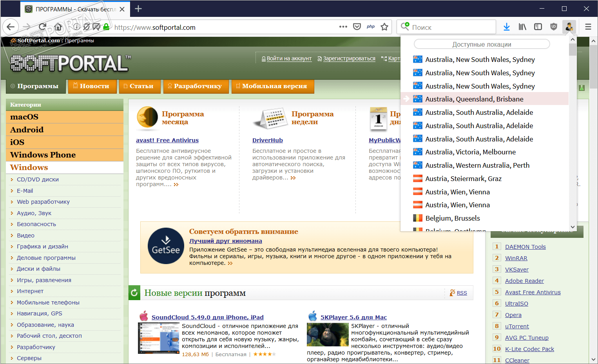Viewport: 598px width, 364px height.
Task: Click the location list scroll-down arrow
Action: tap(573, 227)
